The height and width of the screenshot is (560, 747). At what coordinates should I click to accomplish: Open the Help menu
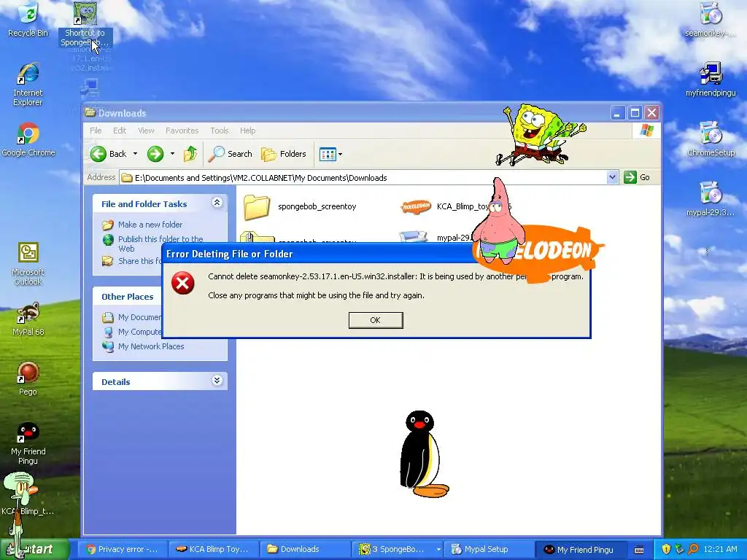248,131
